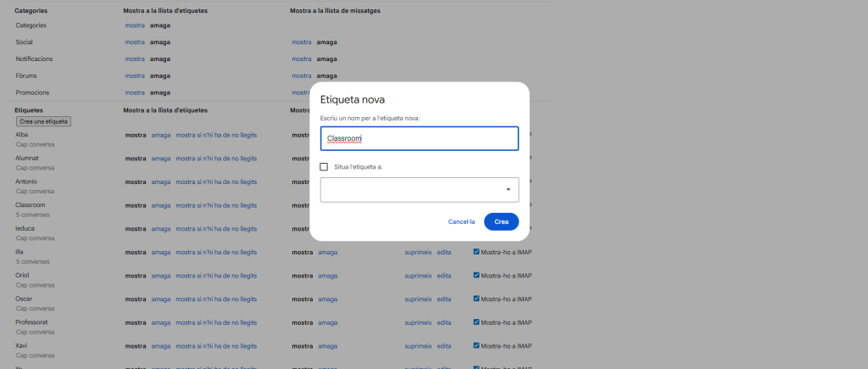Disable 'Mostra-ho a IMAP' for Xavi
Screen dimensions: 868x369
(476, 346)
